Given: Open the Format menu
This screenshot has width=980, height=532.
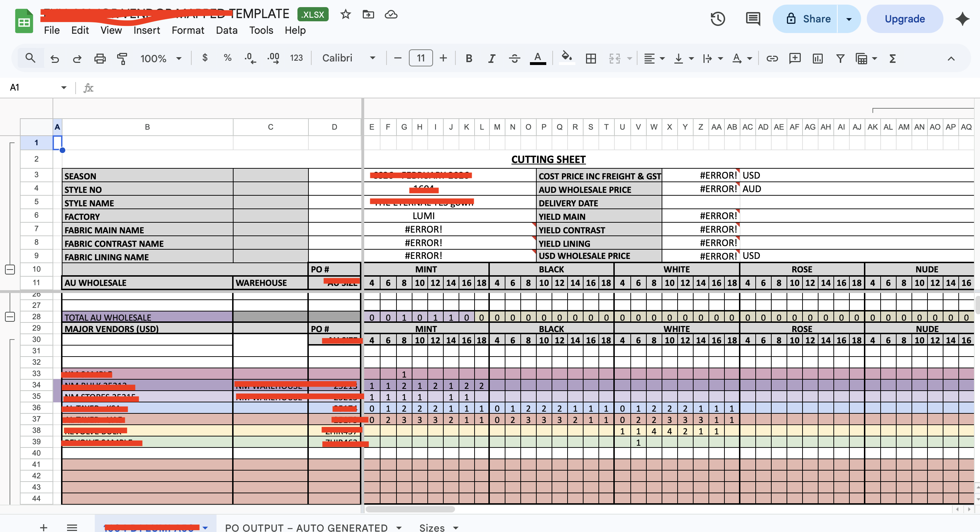Looking at the screenshot, I should click(187, 30).
